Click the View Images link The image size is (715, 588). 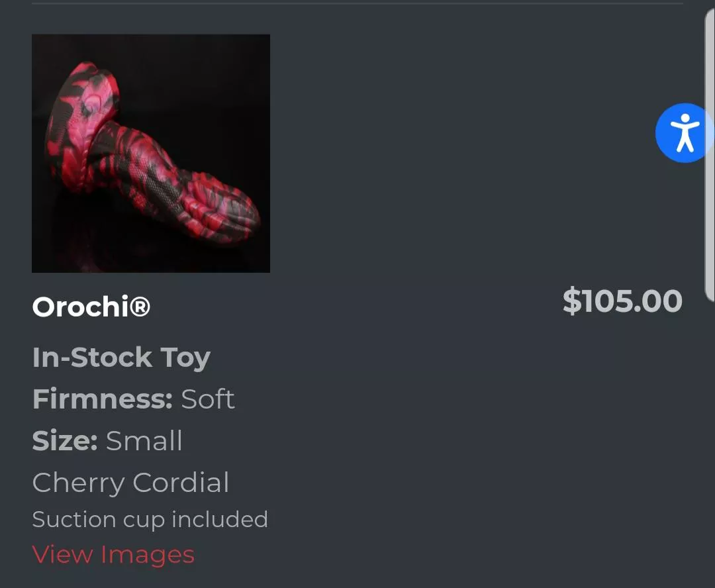(113, 555)
